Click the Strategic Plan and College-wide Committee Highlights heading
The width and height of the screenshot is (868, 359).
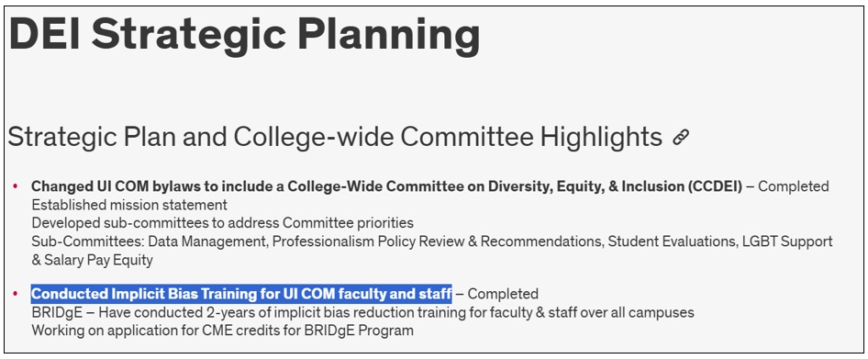(335, 137)
